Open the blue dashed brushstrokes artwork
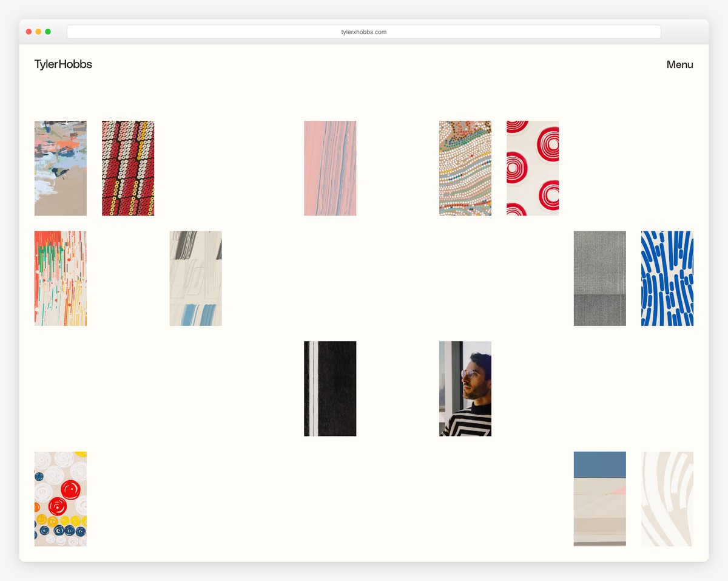728x581 pixels. click(x=667, y=279)
